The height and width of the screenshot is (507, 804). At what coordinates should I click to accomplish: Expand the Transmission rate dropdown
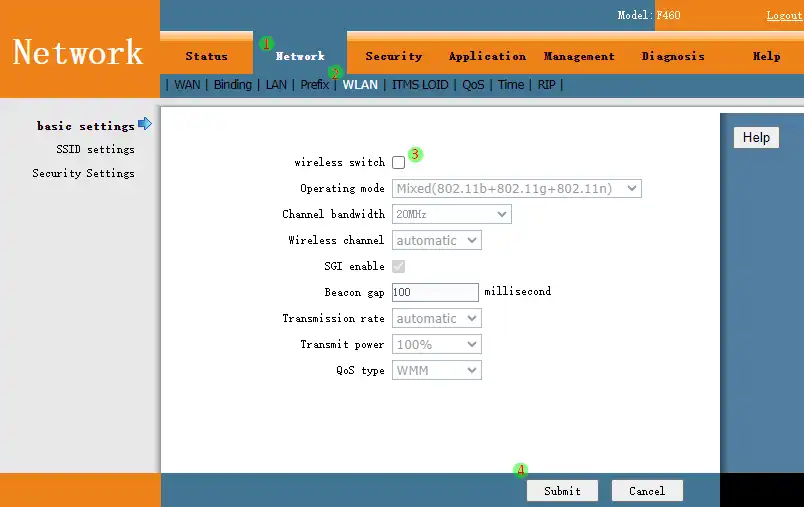click(436, 318)
